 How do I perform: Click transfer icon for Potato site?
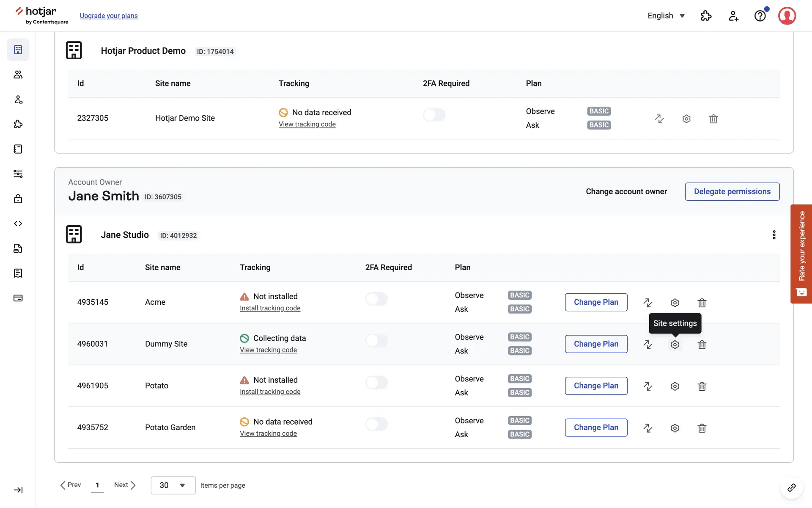pos(647,386)
